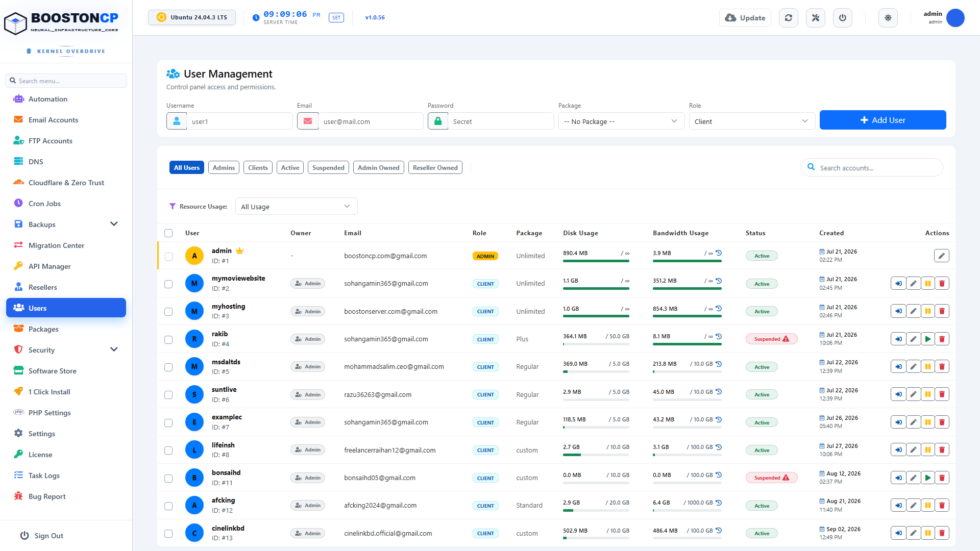Toggle the theme icon near admin profile

888,18
